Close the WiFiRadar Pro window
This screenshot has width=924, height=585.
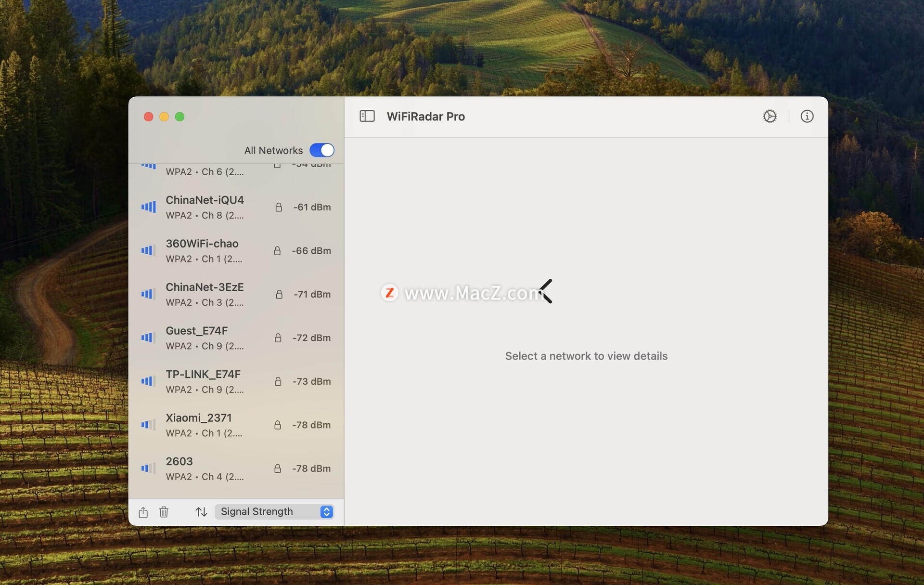(149, 117)
